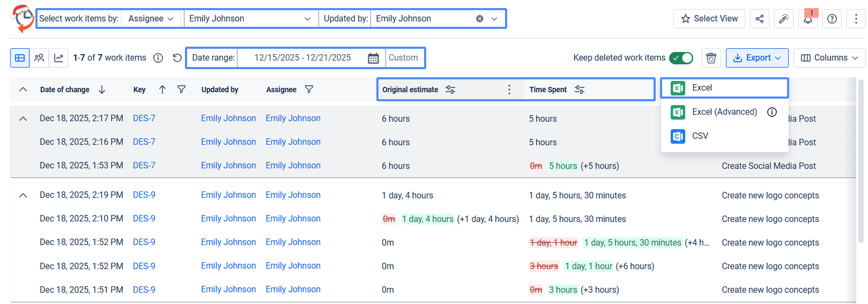Click the Select View button
Image resolution: width=868 pixels, height=304 pixels.
709,19
